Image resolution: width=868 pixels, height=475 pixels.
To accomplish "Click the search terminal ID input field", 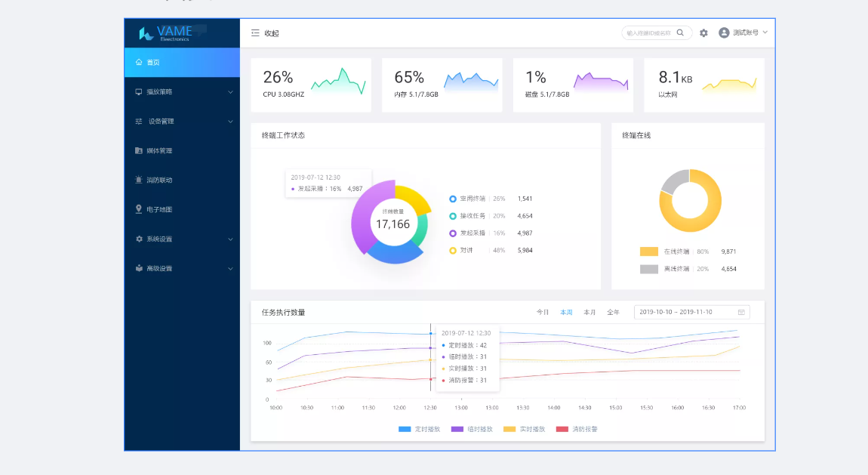I will [656, 32].
